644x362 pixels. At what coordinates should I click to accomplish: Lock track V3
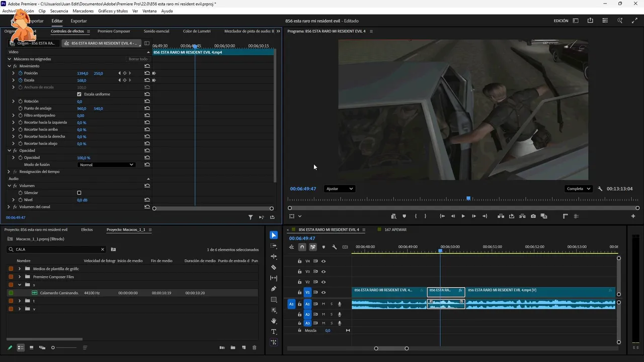point(300,271)
